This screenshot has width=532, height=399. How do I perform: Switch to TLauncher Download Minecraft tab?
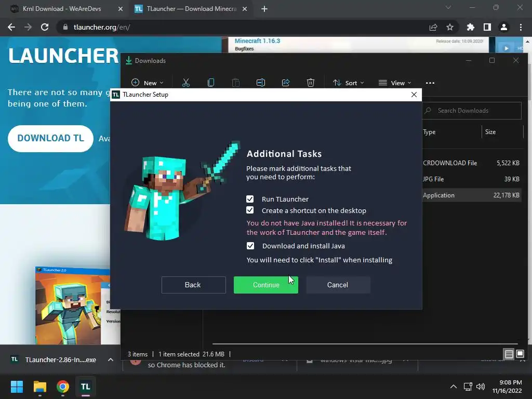(x=192, y=9)
